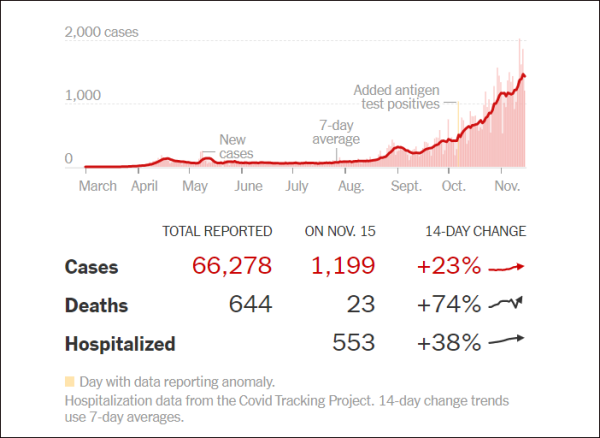Click the Nov. tick on the timeline axis
Screen dimensions: 600x438
coord(507,186)
